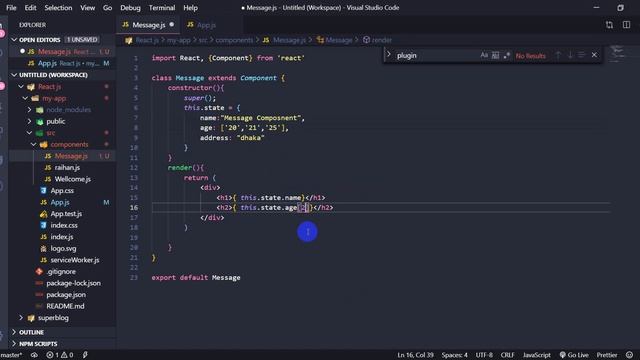Expand the public folder
Screen dimensions: 640x360
(x=29, y=121)
